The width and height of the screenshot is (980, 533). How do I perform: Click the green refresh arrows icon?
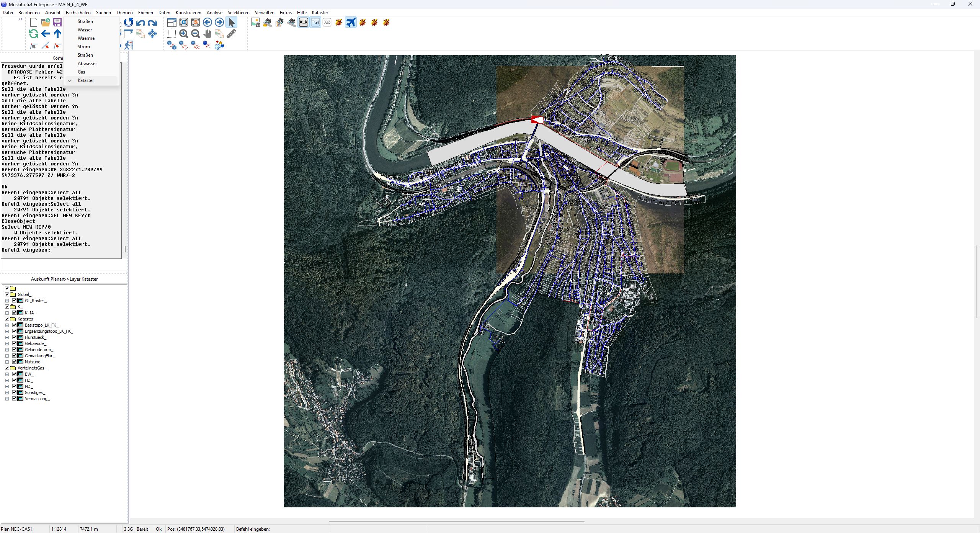coord(34,34)
